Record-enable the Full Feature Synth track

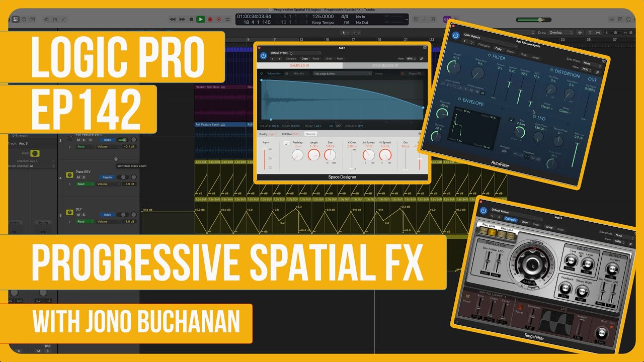click(90, 140)
